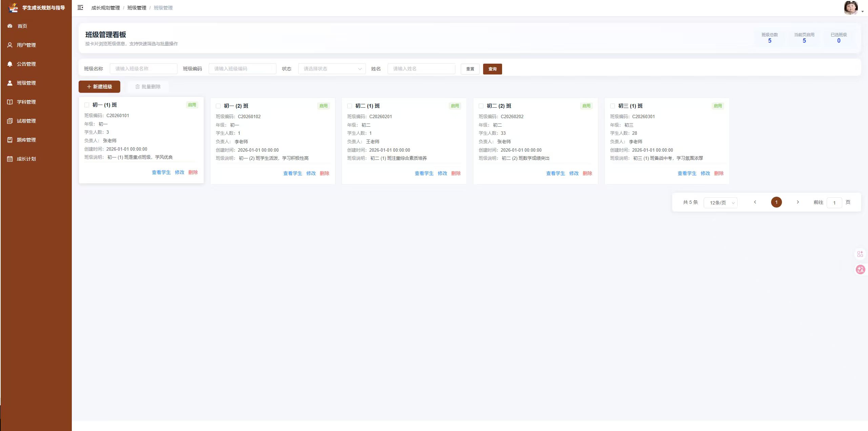Viewport: 868px width, 431px height.
Task: Open 成长计划 in sidebar menu
Action: pos(36,158)
